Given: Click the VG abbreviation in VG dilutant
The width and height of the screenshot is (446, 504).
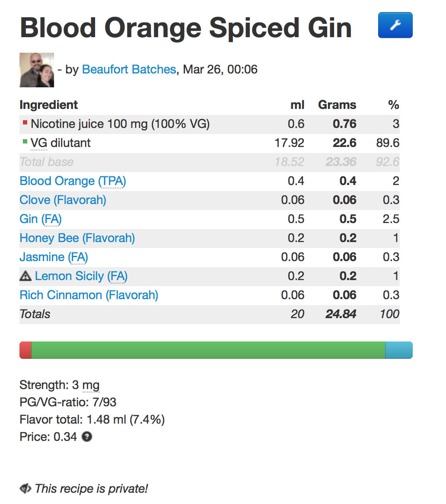Looking at the screenshot, I should [x=39, y=143].
